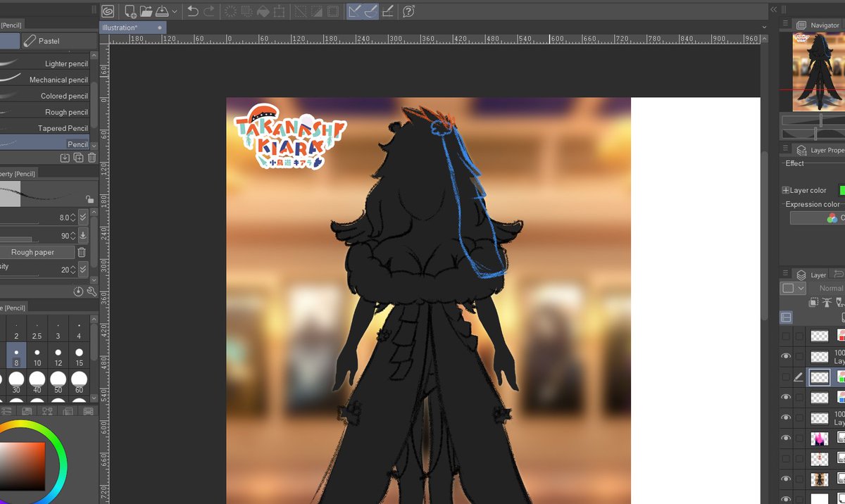
Task: Duplicate the current sub tool
Action: [x=78, y=158]
